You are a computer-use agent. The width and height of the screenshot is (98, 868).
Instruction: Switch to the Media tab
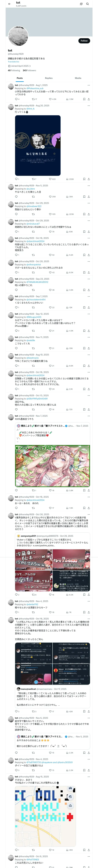[78, 78]
